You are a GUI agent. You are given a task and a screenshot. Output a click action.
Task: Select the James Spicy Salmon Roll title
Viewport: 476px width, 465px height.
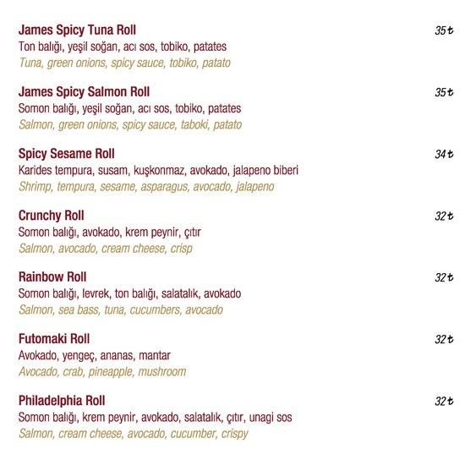(x=84, y=92)
